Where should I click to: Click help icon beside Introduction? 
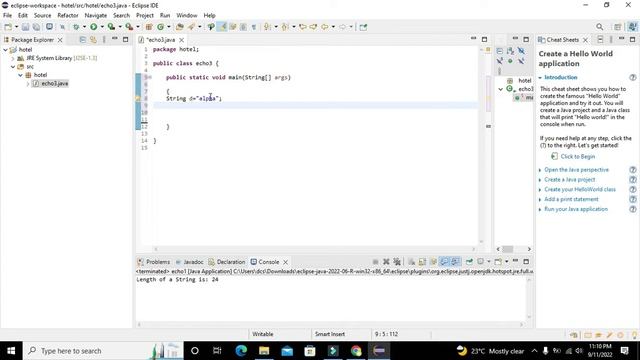633,78
